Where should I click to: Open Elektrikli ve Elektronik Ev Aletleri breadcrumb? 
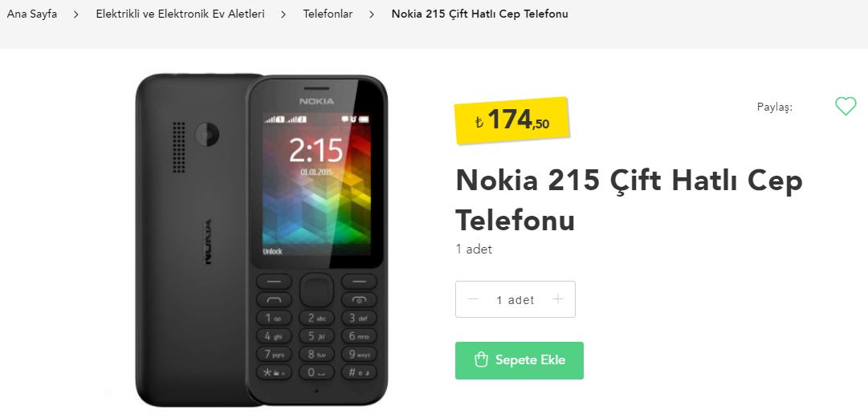tap(180, 14)
